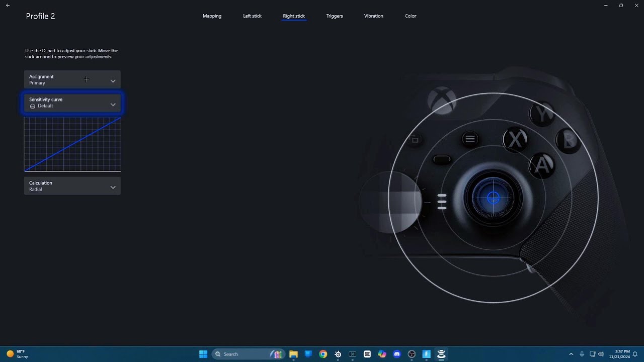Open Google Chrome from the taskbar
644x362 pixels.
pos(323,354)
